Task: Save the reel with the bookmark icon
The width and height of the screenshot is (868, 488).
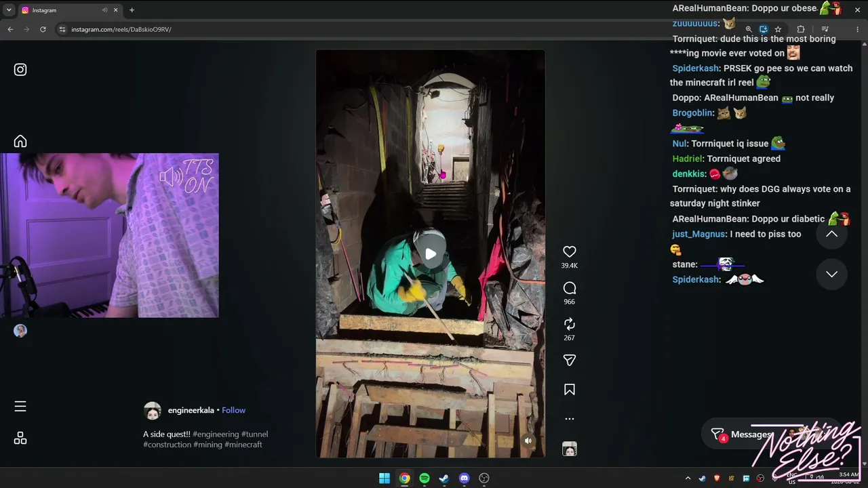Action: [x=570, y=390]
